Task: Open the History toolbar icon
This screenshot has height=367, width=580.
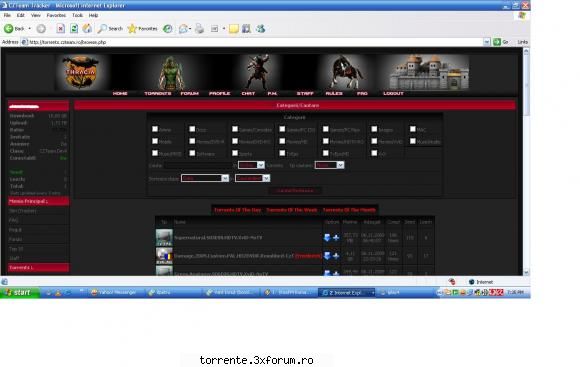Action: 168,28
